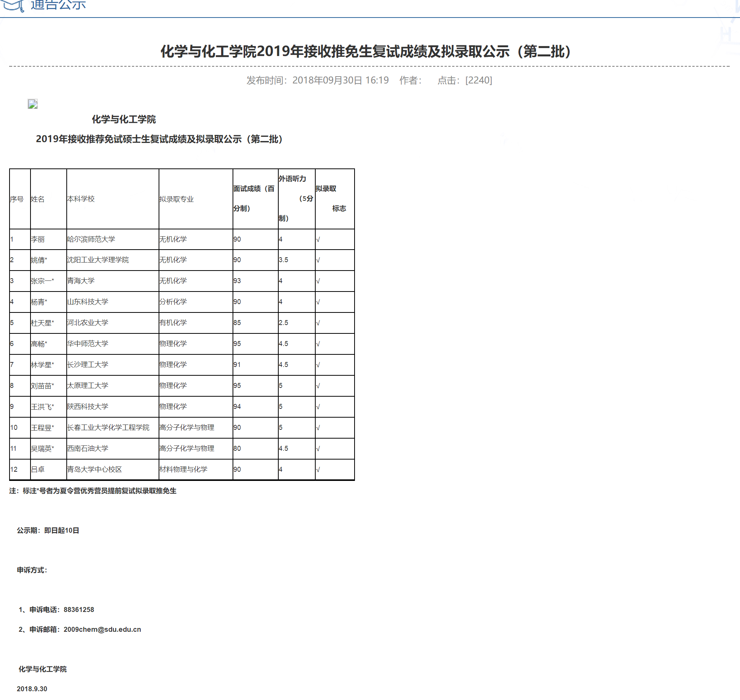The height and width of the screenshot is (700, 740).
Task: Click the name 姚倩* in row 2
Action: [39, 260]
